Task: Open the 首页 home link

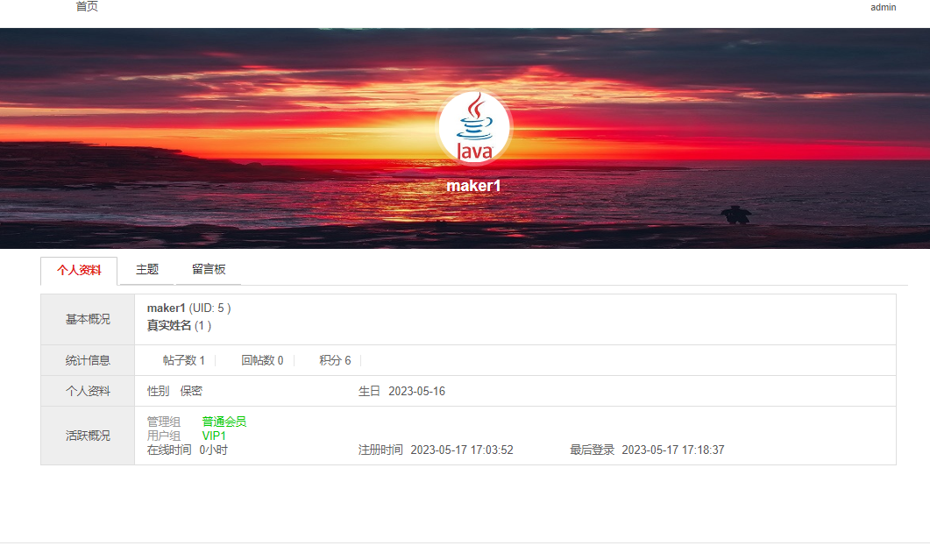Action: tap(87, 6)
